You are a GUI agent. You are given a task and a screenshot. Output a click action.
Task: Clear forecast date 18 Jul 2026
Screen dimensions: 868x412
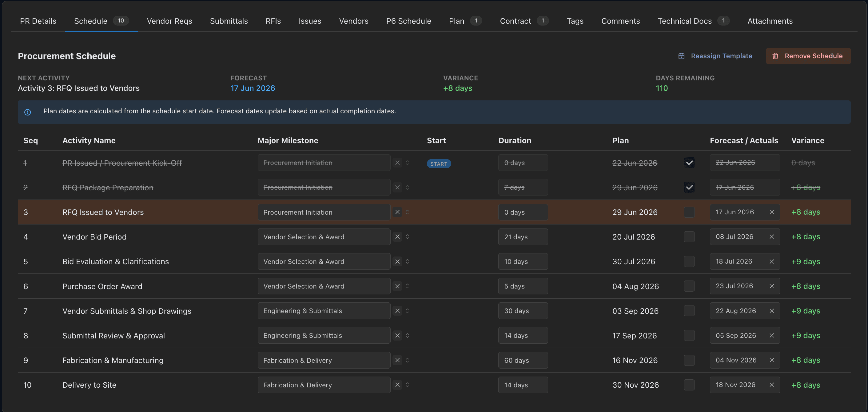pyautogui.click(x=772, y=261)
